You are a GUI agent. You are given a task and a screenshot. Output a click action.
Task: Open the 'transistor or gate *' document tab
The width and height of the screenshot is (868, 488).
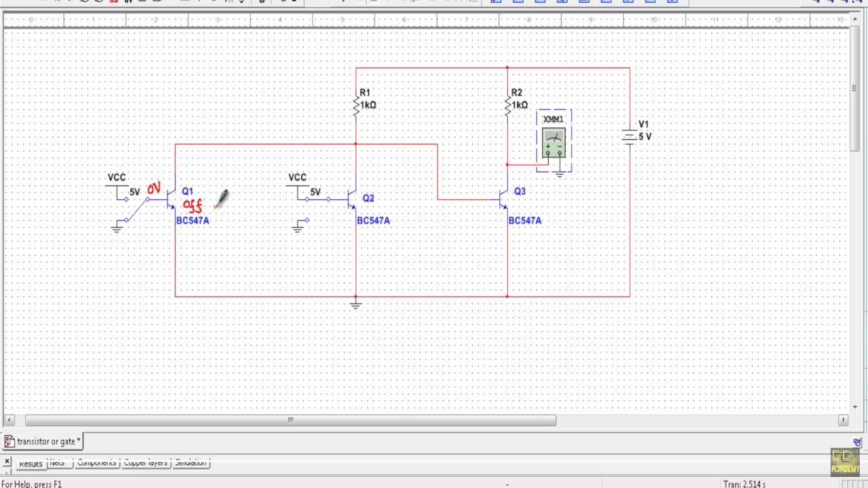click(x=43, y=441)
